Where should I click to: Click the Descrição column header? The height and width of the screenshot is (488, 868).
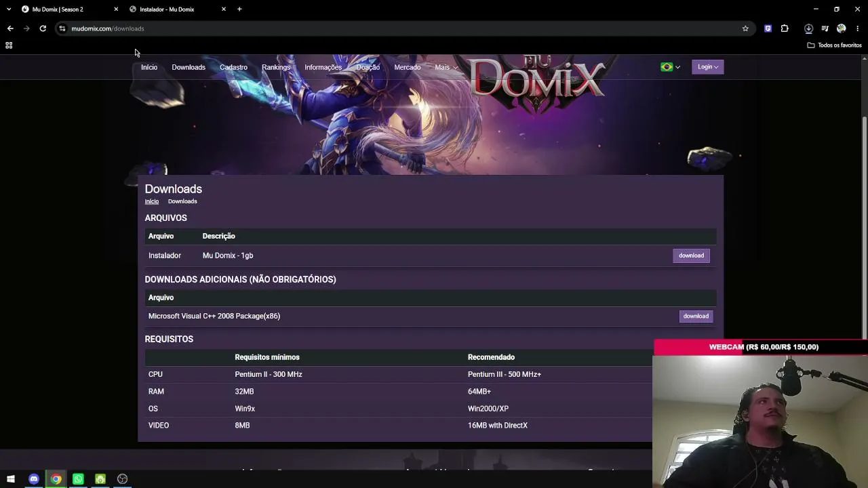coord(219,236)
